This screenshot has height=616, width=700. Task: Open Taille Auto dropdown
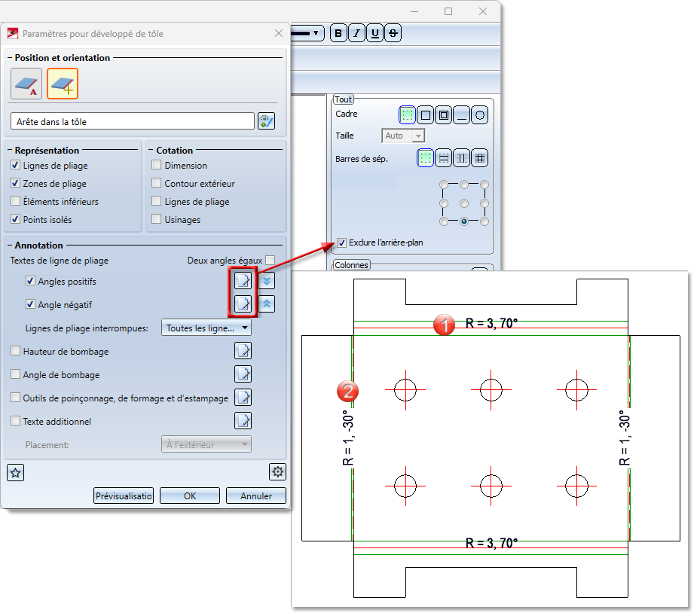tap(403, 136)
